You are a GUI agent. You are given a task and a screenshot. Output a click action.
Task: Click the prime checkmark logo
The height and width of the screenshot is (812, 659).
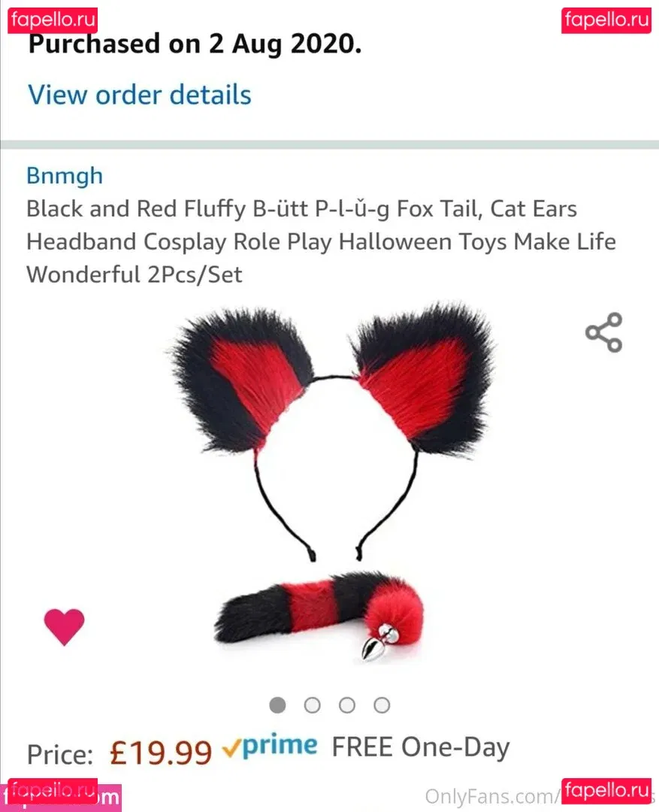[270, 747]
